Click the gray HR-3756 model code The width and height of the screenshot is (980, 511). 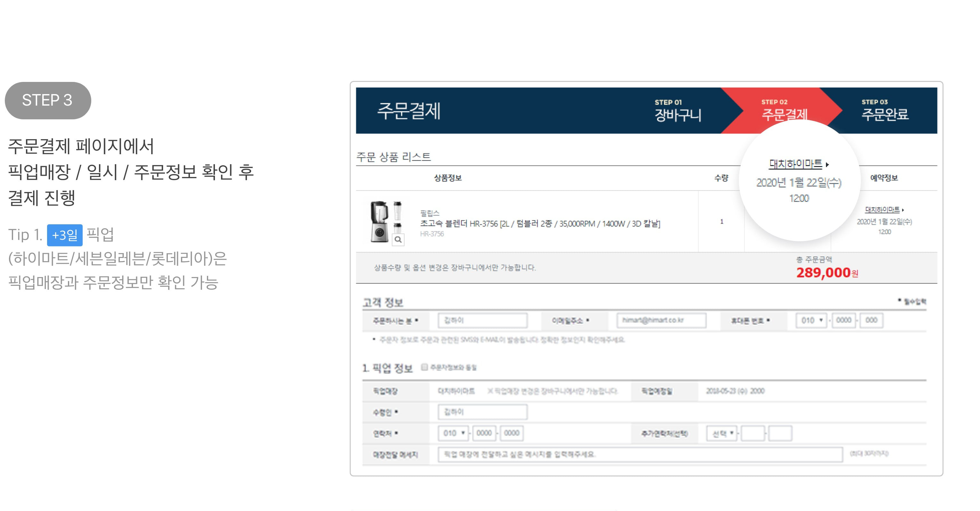point(432,234)
